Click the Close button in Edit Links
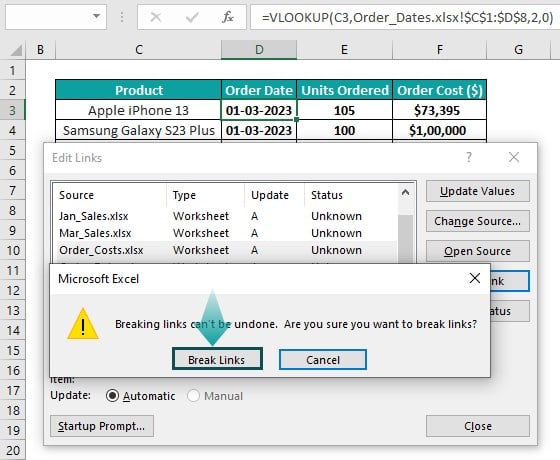The width and height of the screenshot is (560, 460). pos(478,426)
